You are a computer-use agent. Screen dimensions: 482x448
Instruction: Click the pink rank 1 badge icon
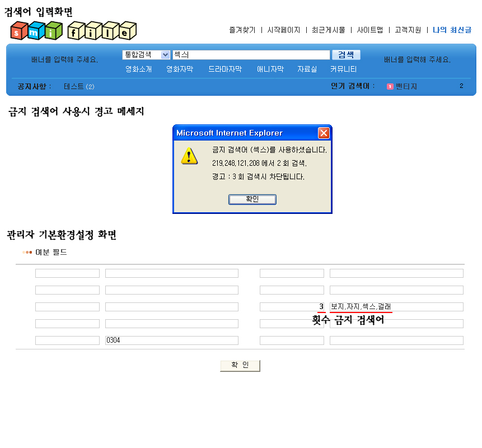[x=390, y=86]
